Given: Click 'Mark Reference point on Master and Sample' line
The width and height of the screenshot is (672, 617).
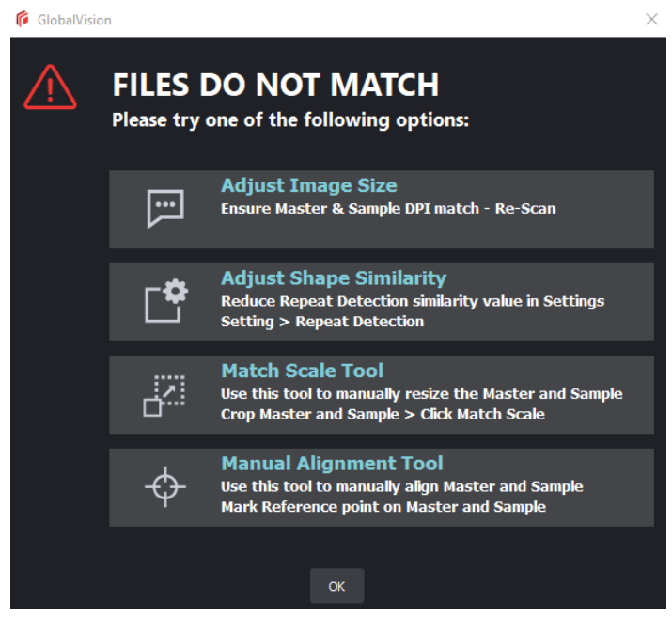Looking at the screenshot, I should (x=383, y=507).
